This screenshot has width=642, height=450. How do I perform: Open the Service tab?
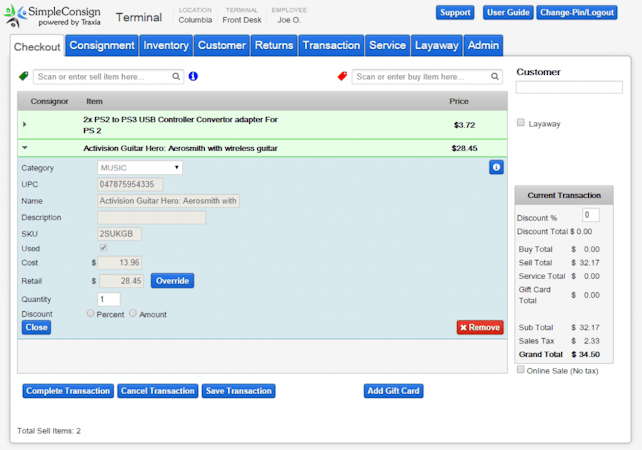click(387, 45)
